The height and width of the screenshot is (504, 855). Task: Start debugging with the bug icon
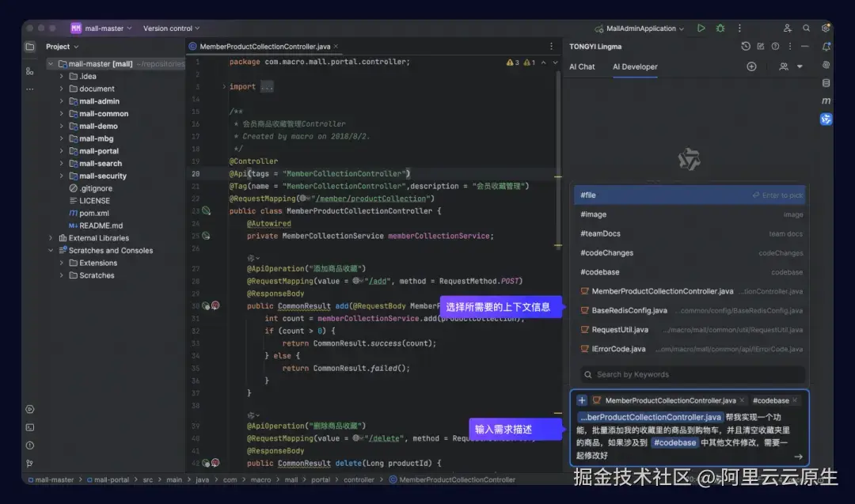point(720,28)
